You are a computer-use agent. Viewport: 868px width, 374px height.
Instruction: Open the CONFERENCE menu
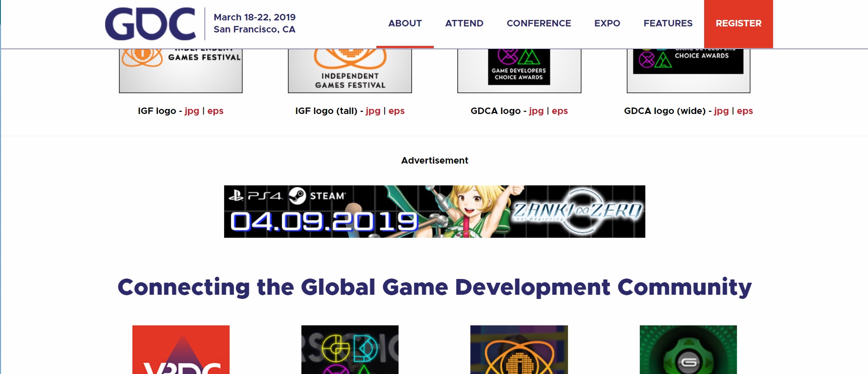(539, 23)
